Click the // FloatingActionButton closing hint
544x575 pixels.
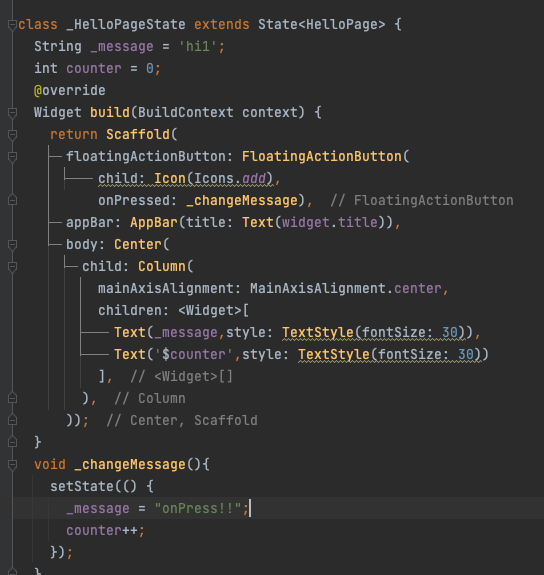coord(422,201)
